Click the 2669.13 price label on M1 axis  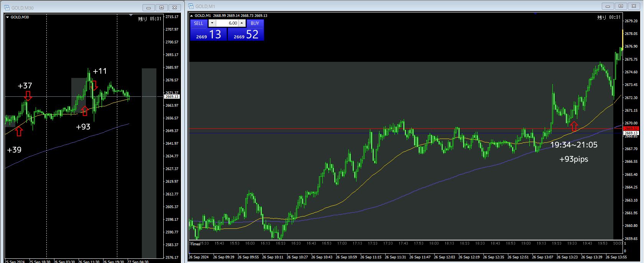tap(631, 133)
